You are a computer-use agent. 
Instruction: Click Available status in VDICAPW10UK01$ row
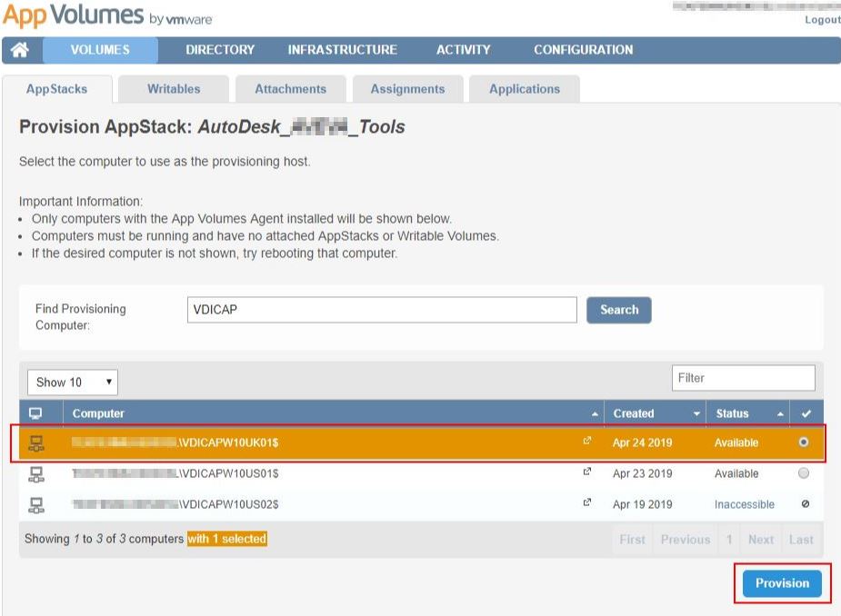point(736,442)
